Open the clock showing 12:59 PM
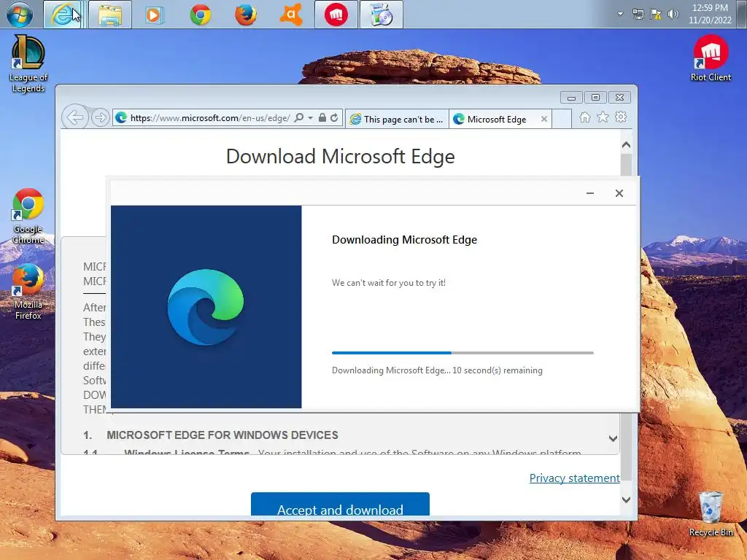The height and width of the screenshot is (560, 747). click(710, 14)
